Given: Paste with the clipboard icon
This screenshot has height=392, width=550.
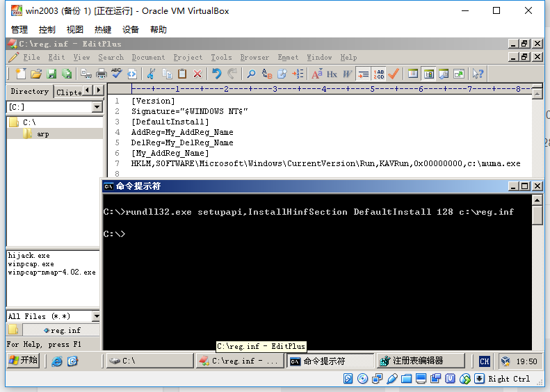Looking at the screenshot, I should tap(182, 74).
